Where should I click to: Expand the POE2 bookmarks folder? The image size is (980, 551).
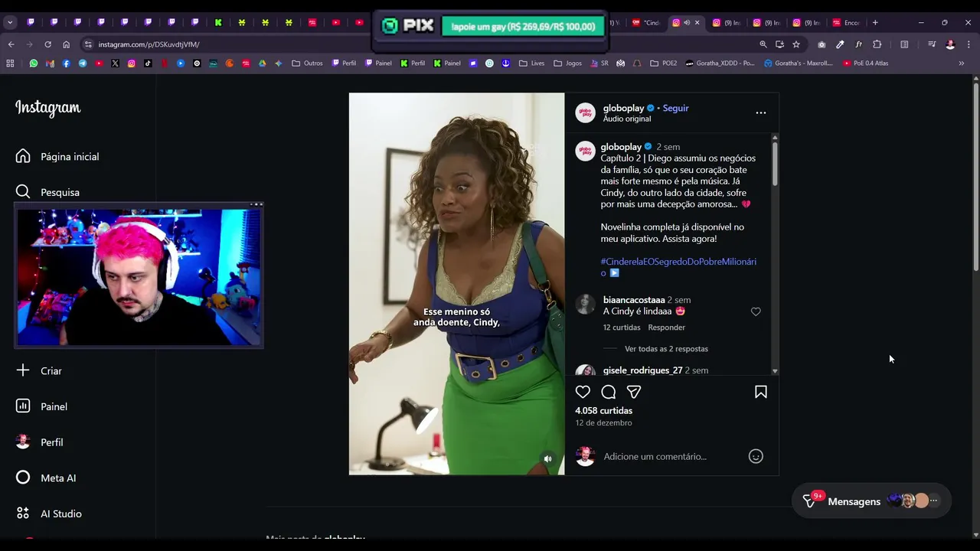click(x=663, y=64)
